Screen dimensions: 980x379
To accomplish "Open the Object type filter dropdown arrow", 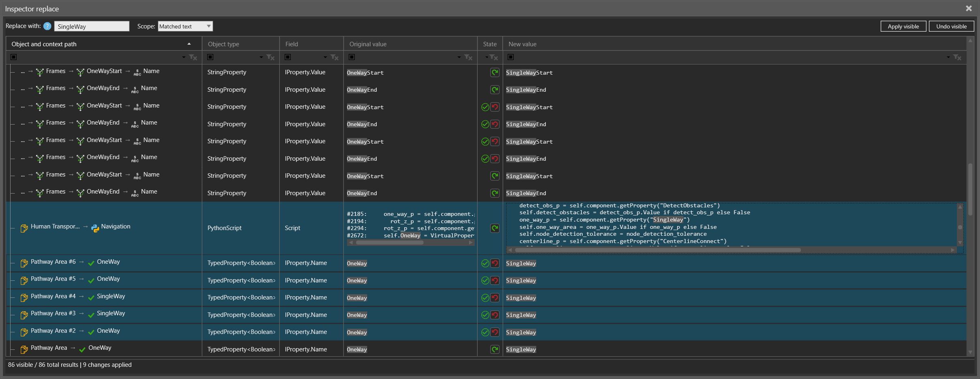I will tap(261, 57).
